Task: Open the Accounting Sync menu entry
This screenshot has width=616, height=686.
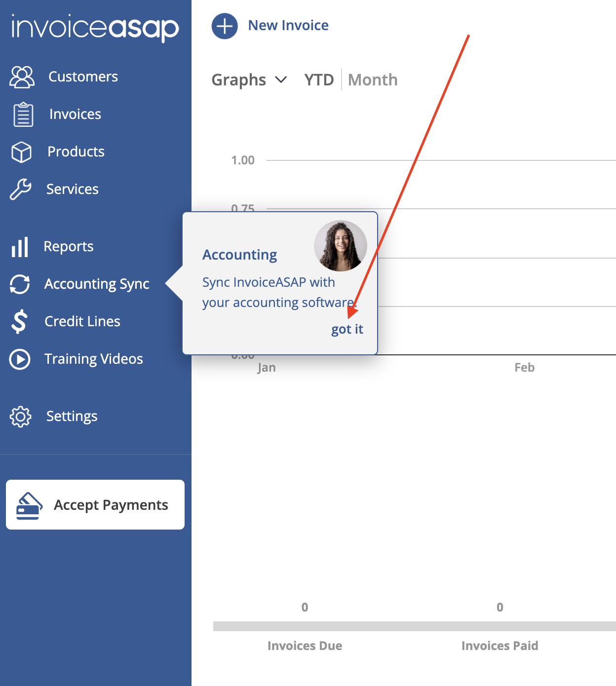Action: [x=97, y=284]
